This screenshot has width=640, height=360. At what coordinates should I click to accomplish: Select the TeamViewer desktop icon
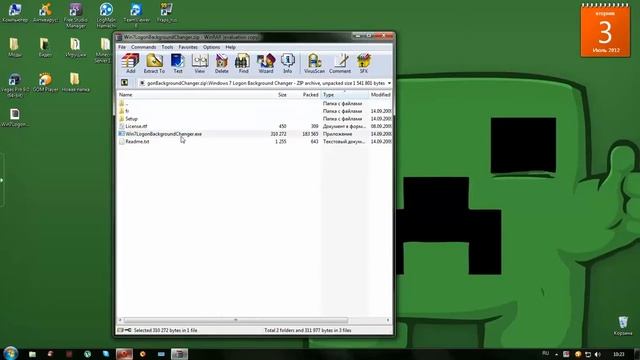[x=136, y=15]
